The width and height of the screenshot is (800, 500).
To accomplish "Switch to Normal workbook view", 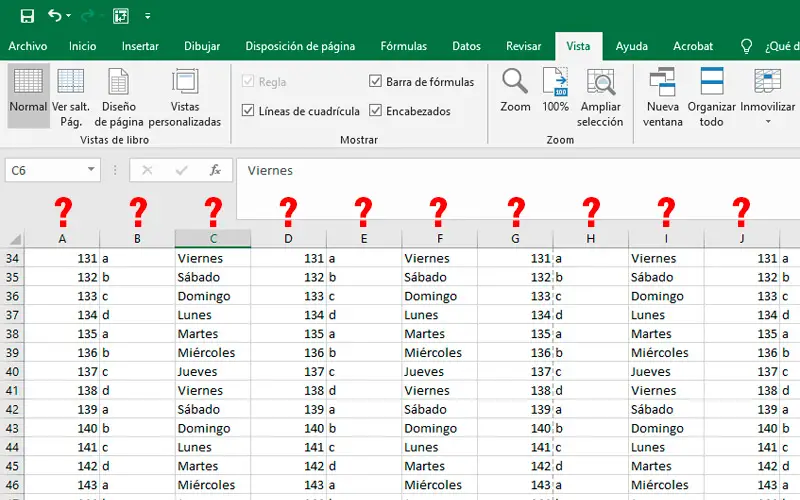I will click(28, 95).
